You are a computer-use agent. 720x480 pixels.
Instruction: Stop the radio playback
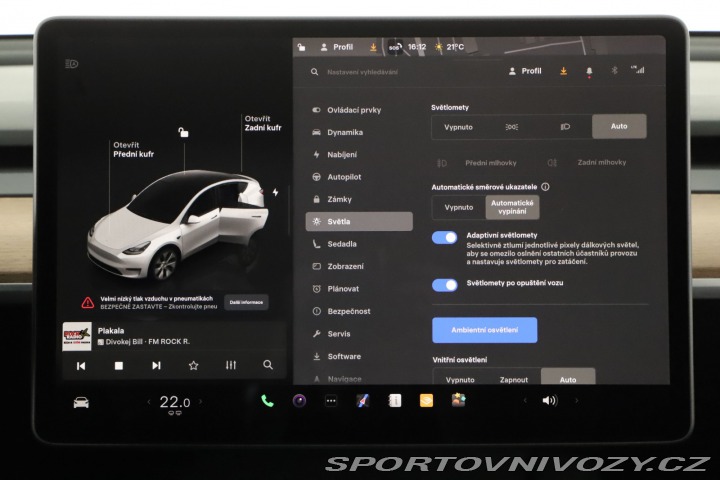click(118, 366)
